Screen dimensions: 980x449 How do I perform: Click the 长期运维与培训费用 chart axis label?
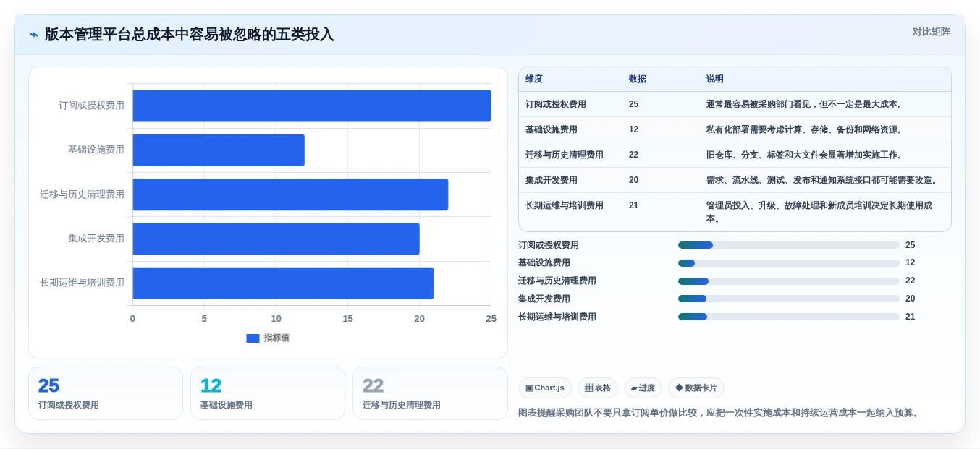[82, 283]
